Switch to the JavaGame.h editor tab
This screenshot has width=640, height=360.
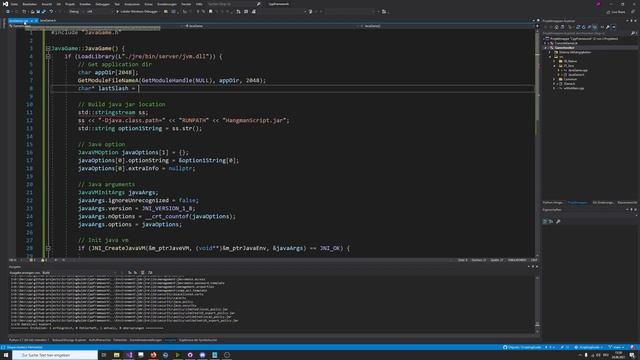[48, 20]
